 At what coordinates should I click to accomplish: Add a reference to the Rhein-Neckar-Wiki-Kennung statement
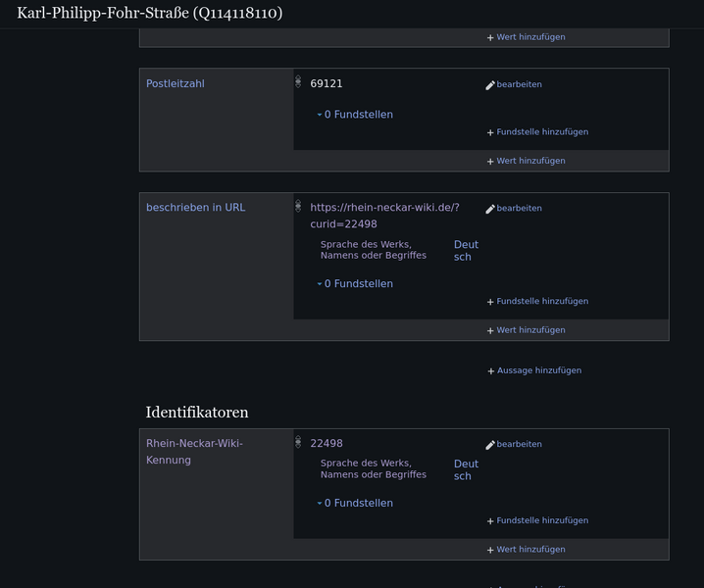541,521
